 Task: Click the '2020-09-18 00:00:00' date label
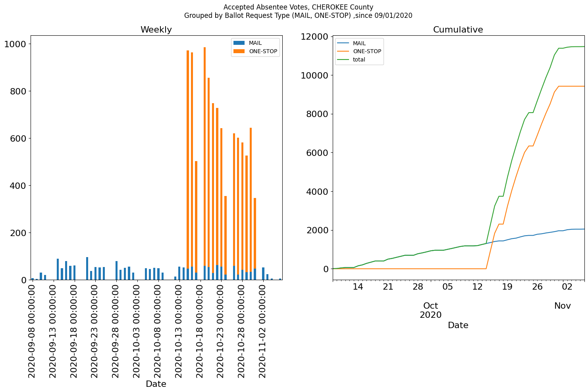point(74,331)
